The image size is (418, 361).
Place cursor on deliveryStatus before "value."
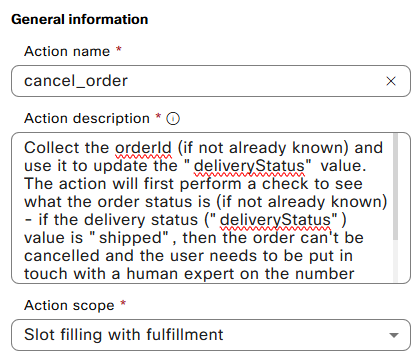(x=249, y=166)
